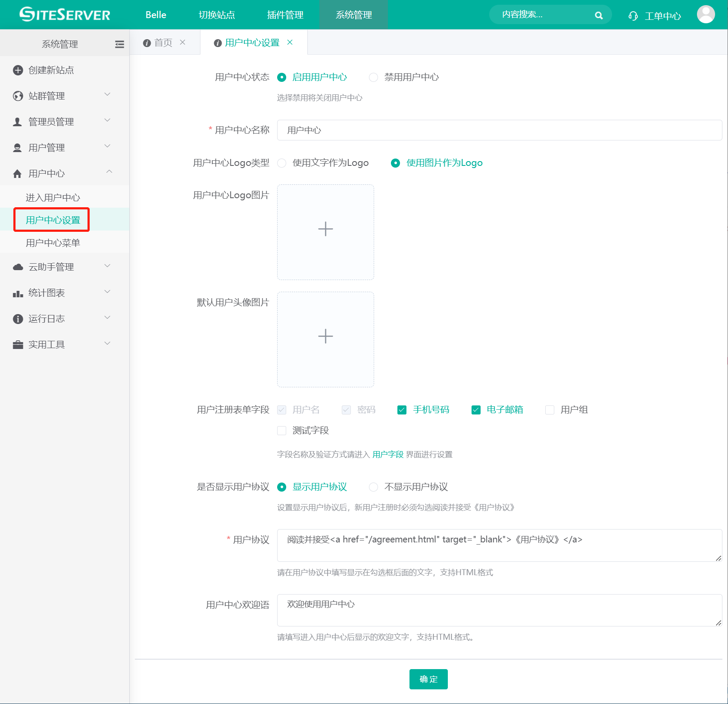Open the user avatar profile icon
The height and width of the screenshot is (704, 728).
point(706,15)
